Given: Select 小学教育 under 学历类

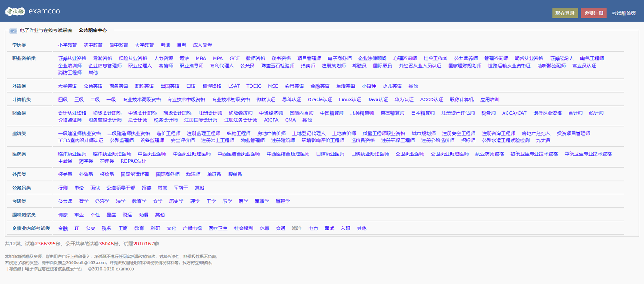Looking at the screenshot, I should point(68,45).
